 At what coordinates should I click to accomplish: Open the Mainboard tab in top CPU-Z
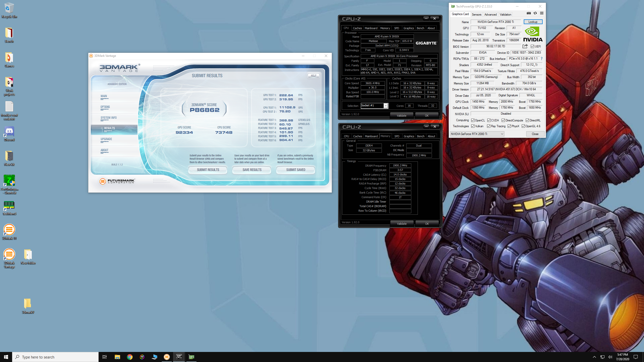coord(371,28)
